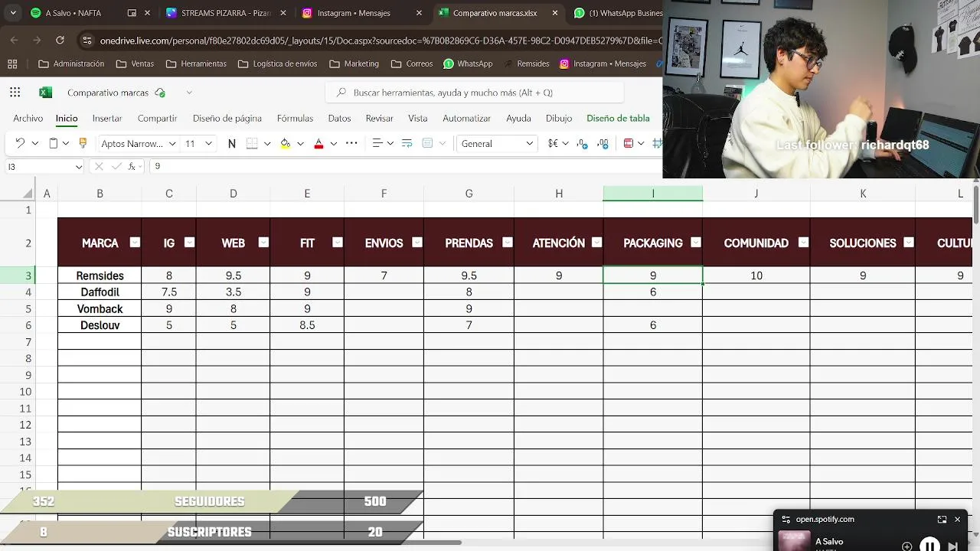980x551 pixels.
Task: Click the Paste clipboard icon
Action: [x=54, y=143]
